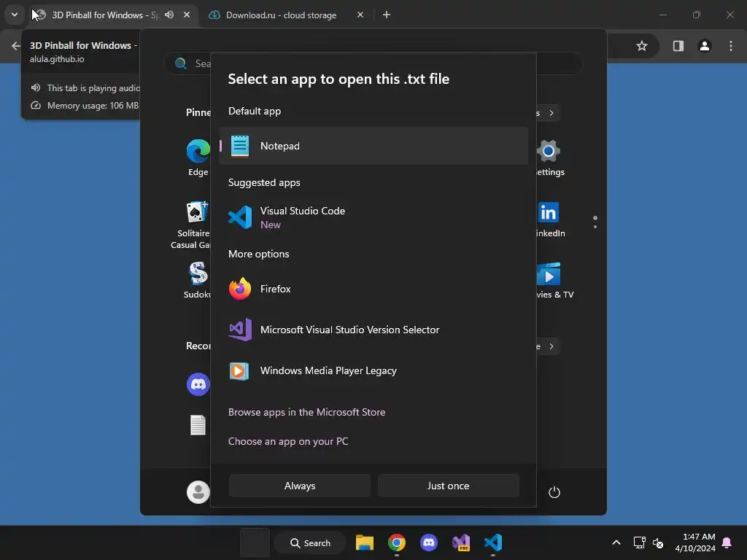
Task: Toggle Chrome side panel icon
Action: click(x=678, y=46)
